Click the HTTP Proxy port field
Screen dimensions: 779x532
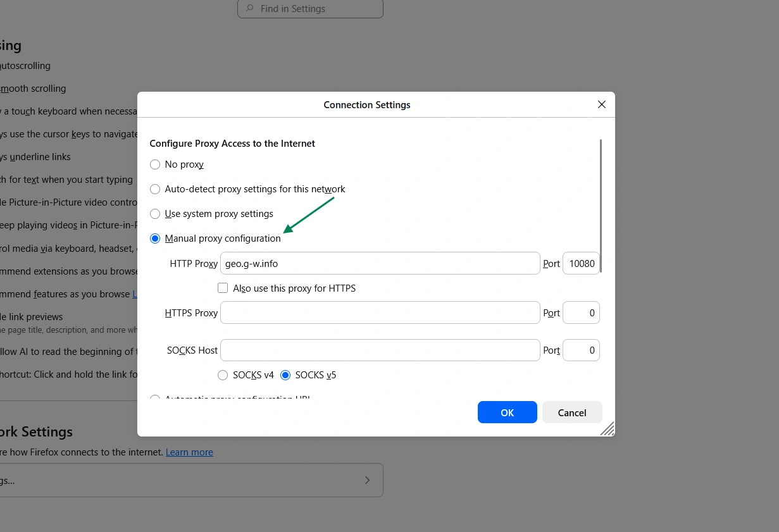581,264
